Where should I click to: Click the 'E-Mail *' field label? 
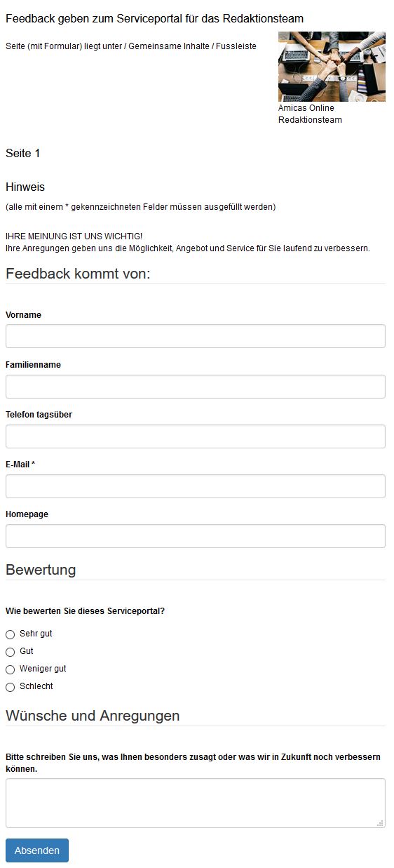(x=20, y=465)
